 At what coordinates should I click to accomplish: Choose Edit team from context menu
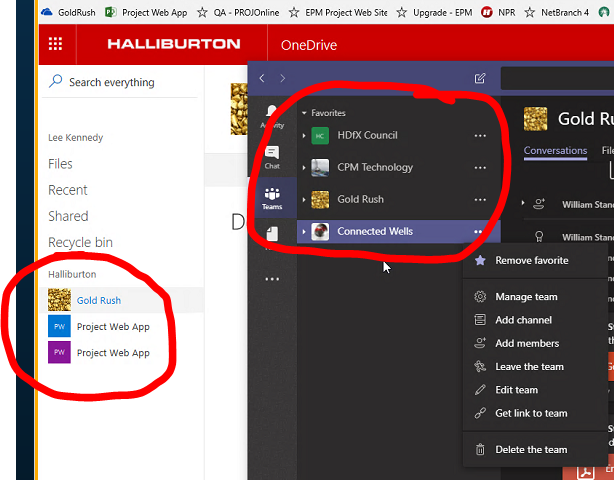coord(535,390)
